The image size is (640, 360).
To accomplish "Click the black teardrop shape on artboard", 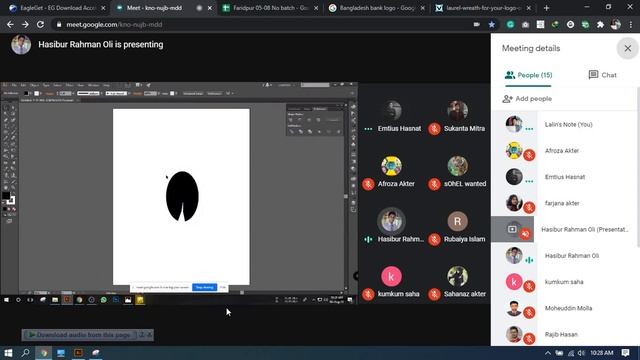I will 182,195.
